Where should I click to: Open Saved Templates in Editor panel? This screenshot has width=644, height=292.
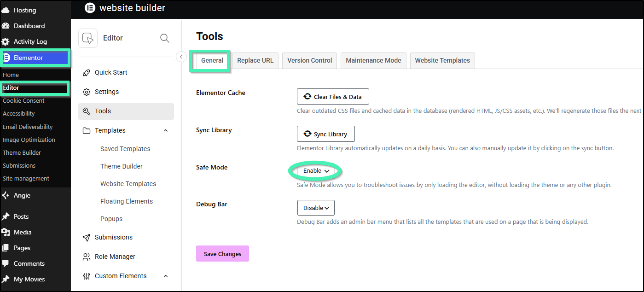[125, 149]
